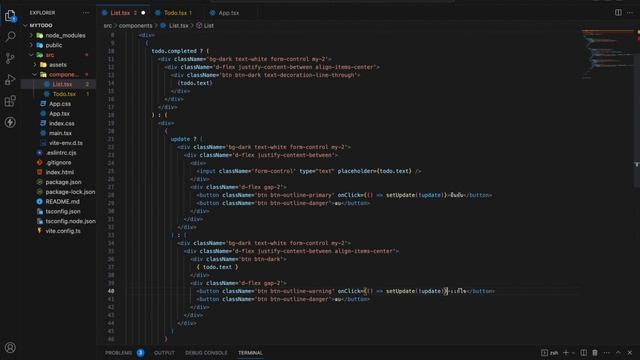Click the input placeholder line 25
Screen dimensions: 640x360
[x=309, y=171]
